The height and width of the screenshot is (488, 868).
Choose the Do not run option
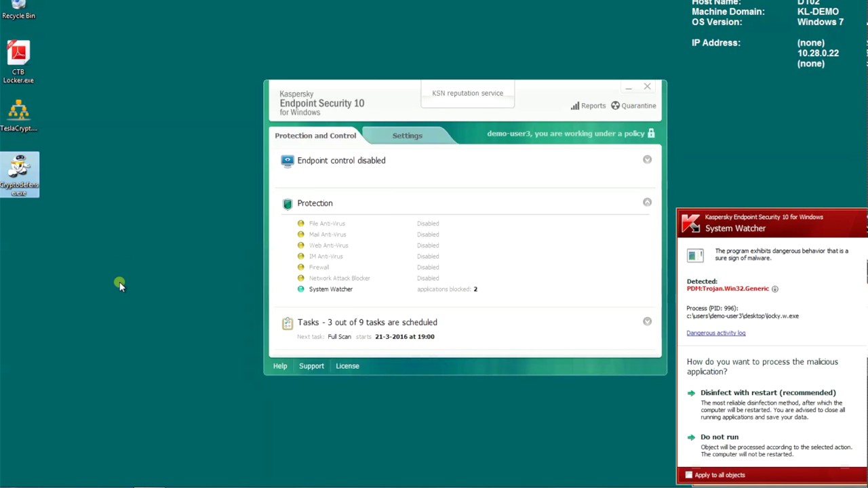pos(719,437)
